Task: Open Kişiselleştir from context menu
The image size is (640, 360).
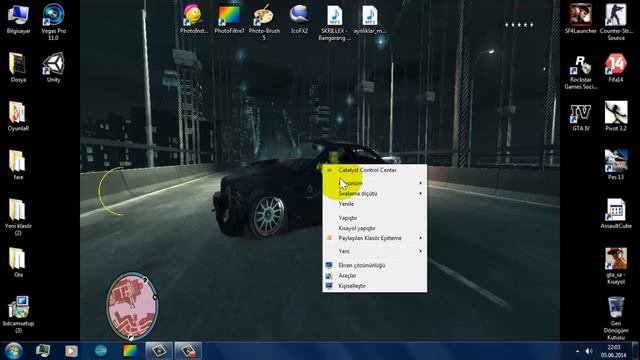Action: pyautogui.click(x=375, y=286)
